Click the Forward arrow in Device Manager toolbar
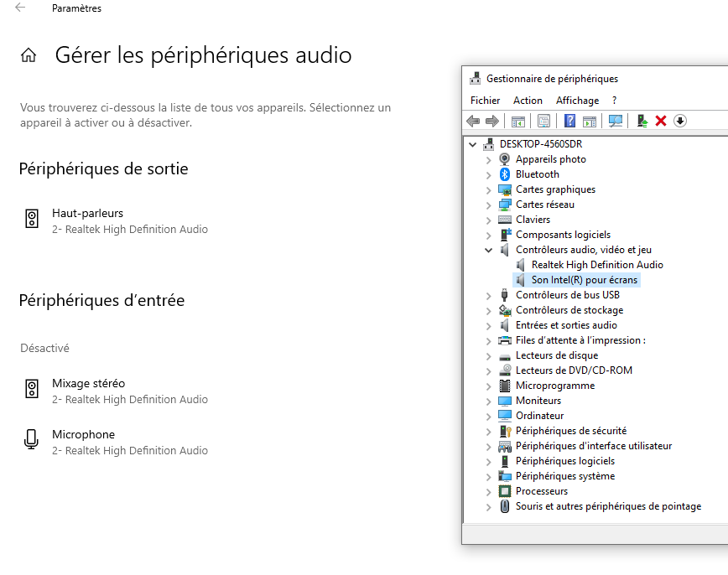This screenshot has width=728, height=575. point(492,122)
